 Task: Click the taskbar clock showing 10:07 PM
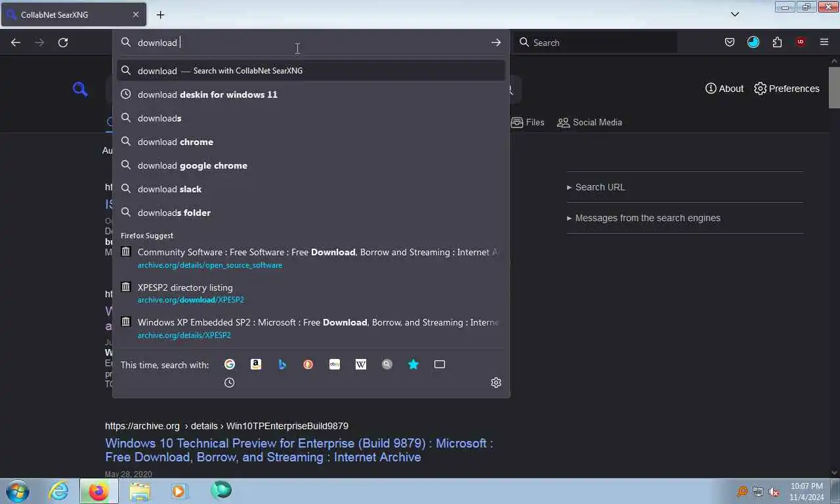coord(807,492)
